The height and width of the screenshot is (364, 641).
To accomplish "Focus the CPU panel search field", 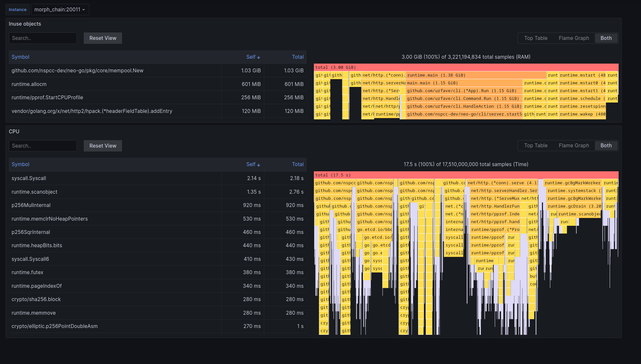I will click(43, 146).
